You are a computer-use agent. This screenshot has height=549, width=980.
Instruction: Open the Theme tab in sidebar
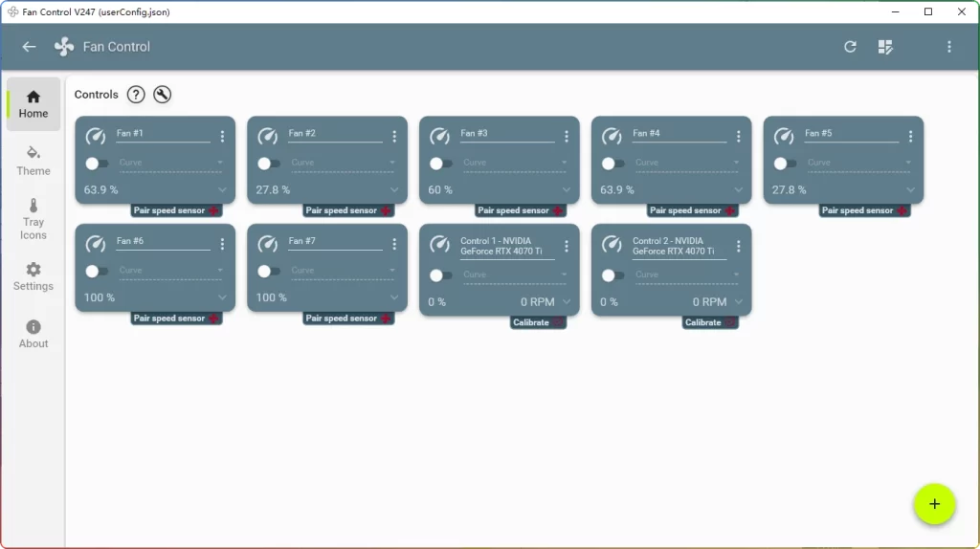tap(33, 161)
